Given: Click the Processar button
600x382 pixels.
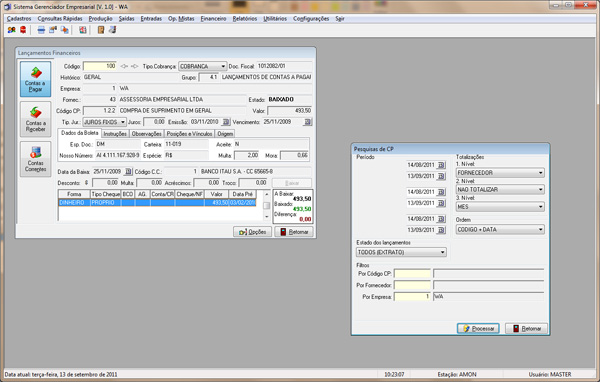Looking at the screenshot, I should pos(478,328).
